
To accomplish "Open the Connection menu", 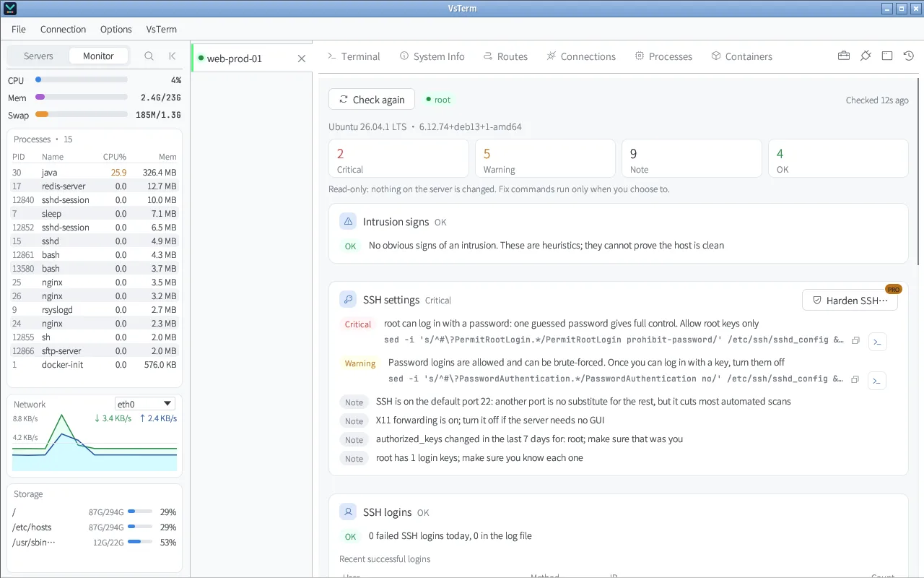I will coord(63,29).
